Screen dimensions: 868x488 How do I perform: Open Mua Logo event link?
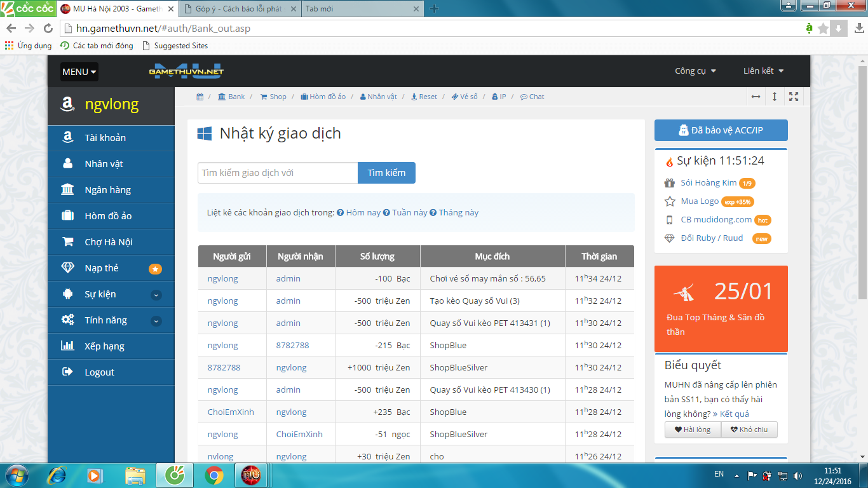[x=700, y=201]
